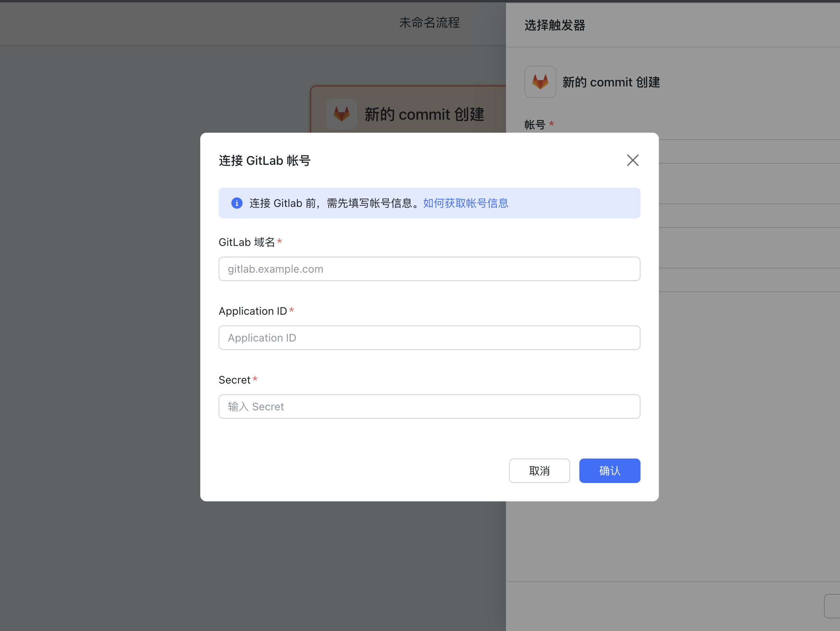Click the 新的 commit 创建 text in side panel
840x631 pixels.
click(x=611, y=82)
